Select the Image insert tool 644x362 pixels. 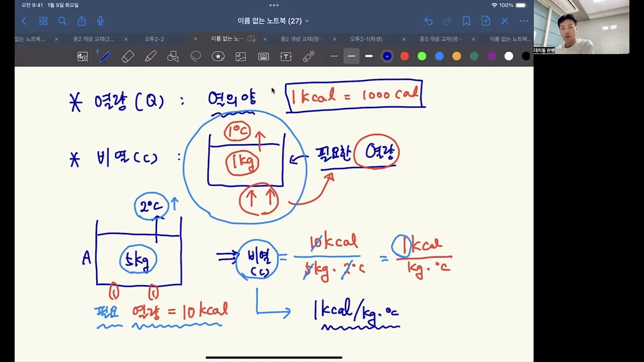[240, 57]
